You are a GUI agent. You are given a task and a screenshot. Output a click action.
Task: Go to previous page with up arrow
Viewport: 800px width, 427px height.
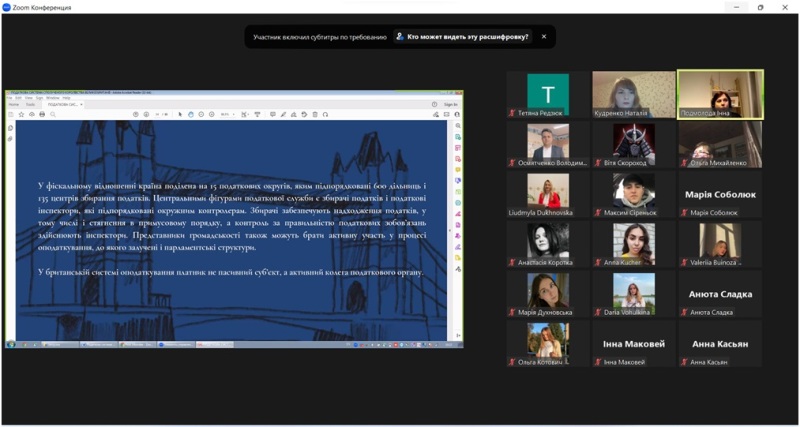click(136, 114)
